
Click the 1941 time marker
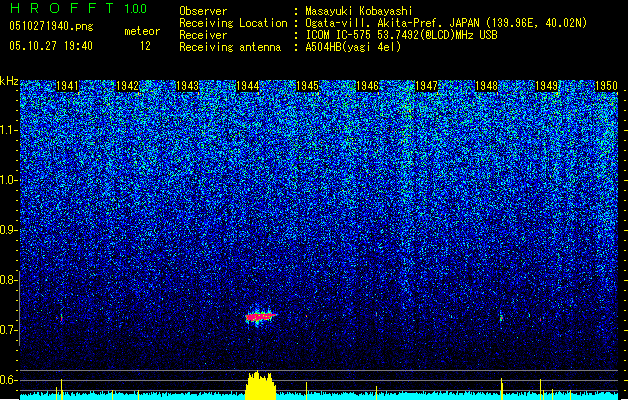(67, 86)
